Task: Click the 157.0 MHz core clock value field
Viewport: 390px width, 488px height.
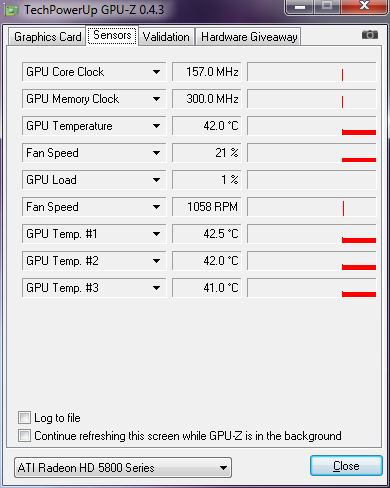Action: click(207, 72)
